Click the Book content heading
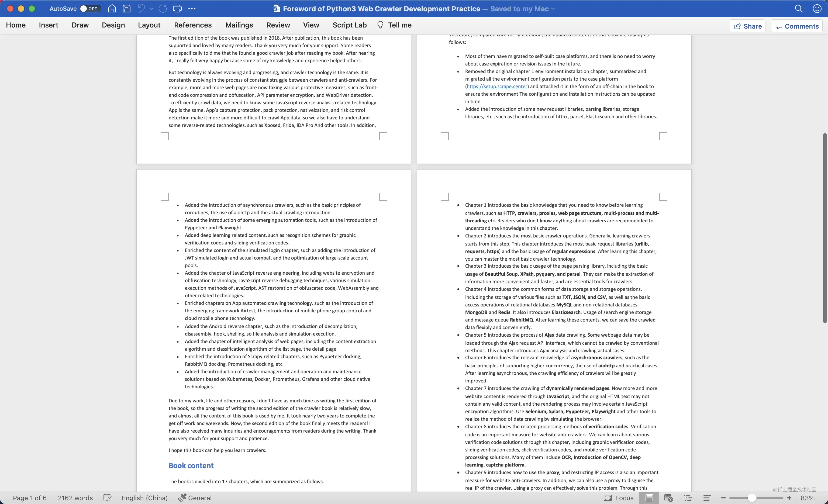 pos(191,466)
